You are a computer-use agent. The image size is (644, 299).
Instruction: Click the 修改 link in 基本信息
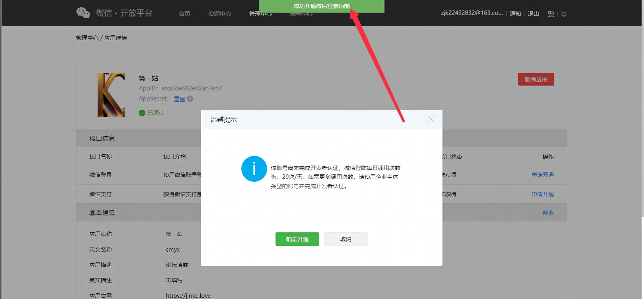point(548,213)
